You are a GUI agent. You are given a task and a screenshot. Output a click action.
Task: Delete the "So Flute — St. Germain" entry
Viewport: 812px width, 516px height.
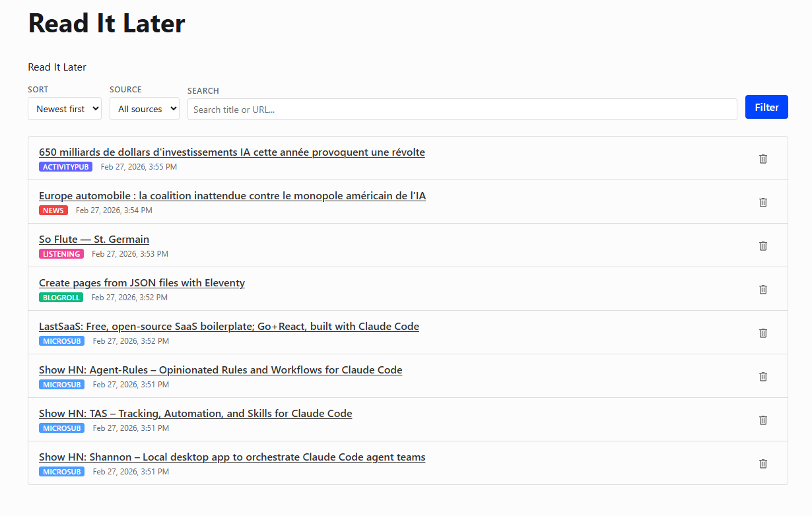[762, 245]
